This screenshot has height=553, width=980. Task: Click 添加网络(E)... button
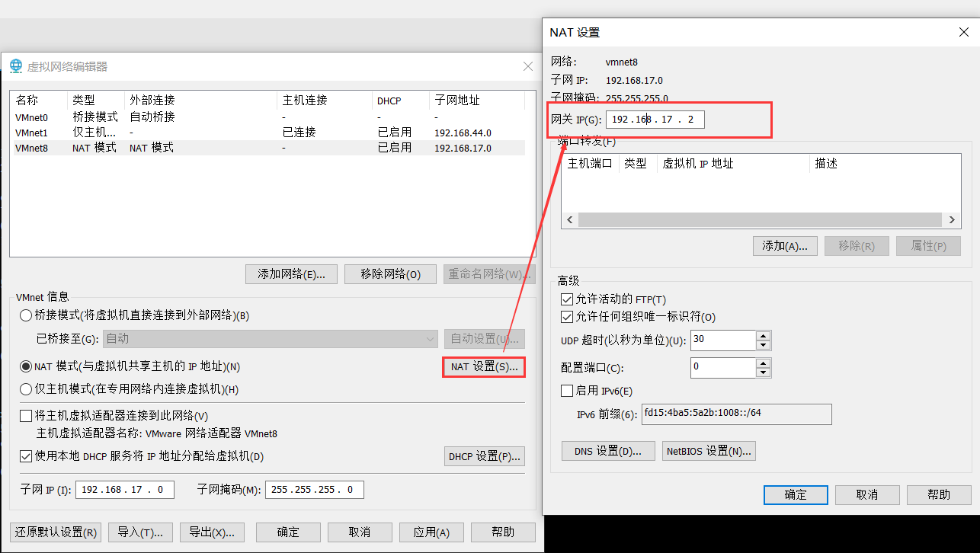[x=291, y=274]
